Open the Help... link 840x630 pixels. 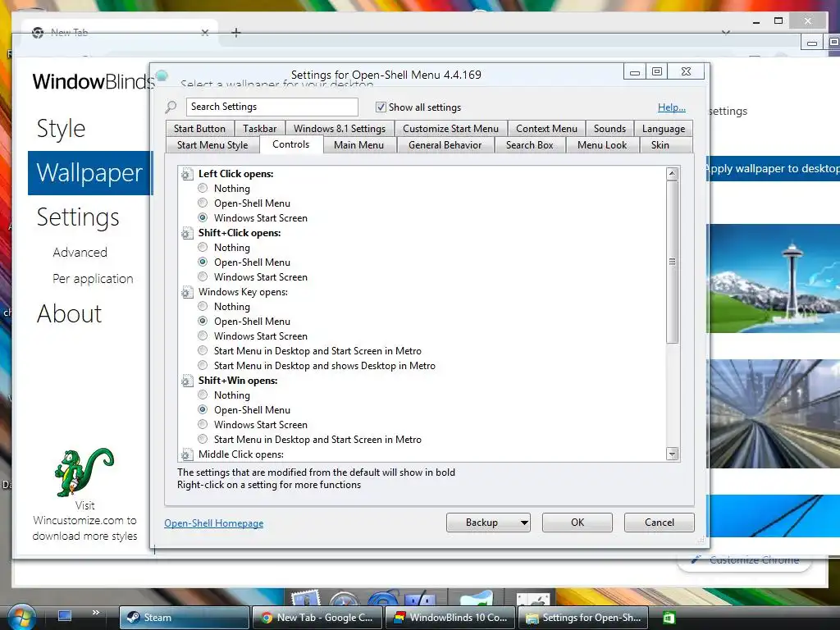point(671,107)
